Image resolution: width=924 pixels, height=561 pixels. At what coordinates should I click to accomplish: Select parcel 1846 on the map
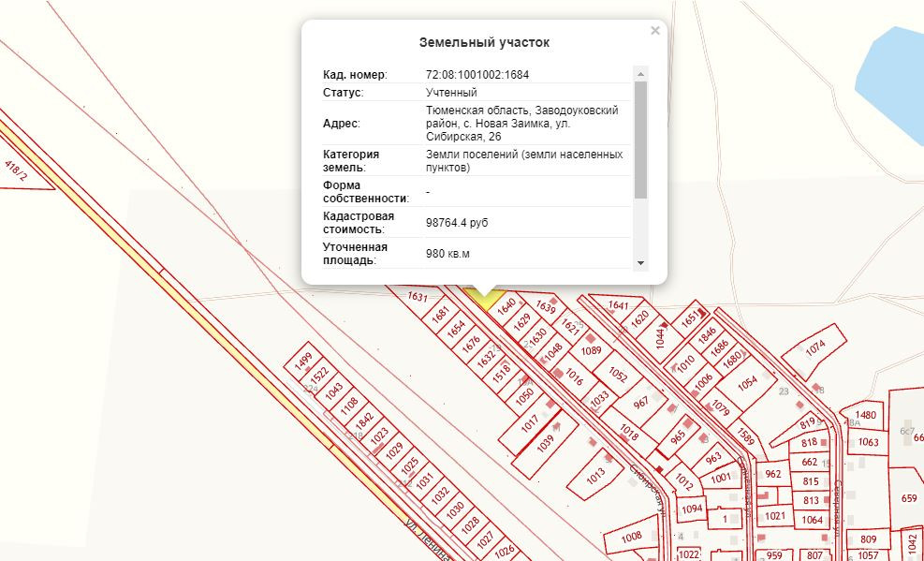706,334
